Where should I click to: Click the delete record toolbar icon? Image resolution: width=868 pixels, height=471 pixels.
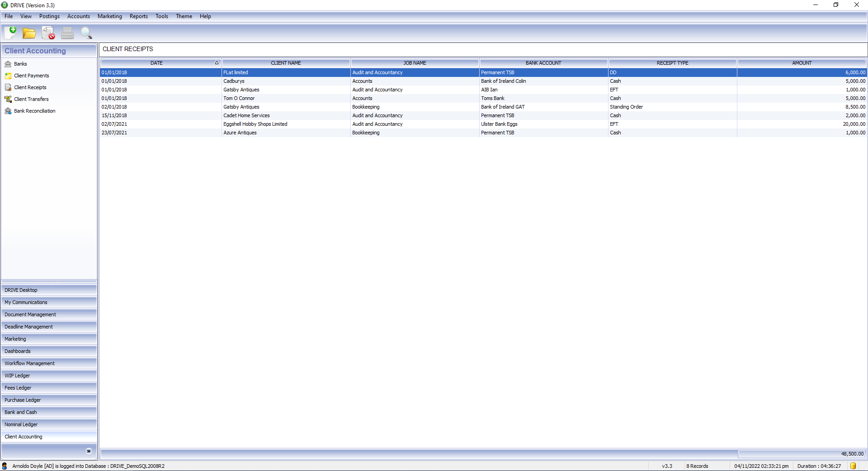click(x=48, y=33)
